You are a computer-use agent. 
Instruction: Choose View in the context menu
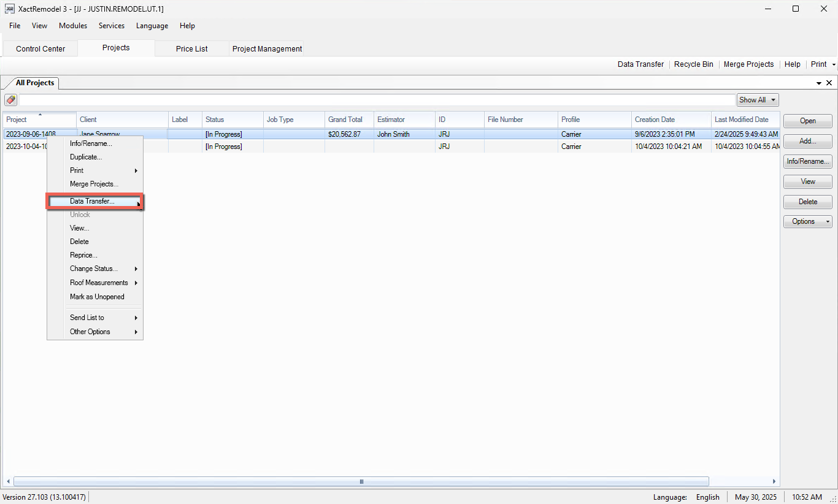[95, 228]
